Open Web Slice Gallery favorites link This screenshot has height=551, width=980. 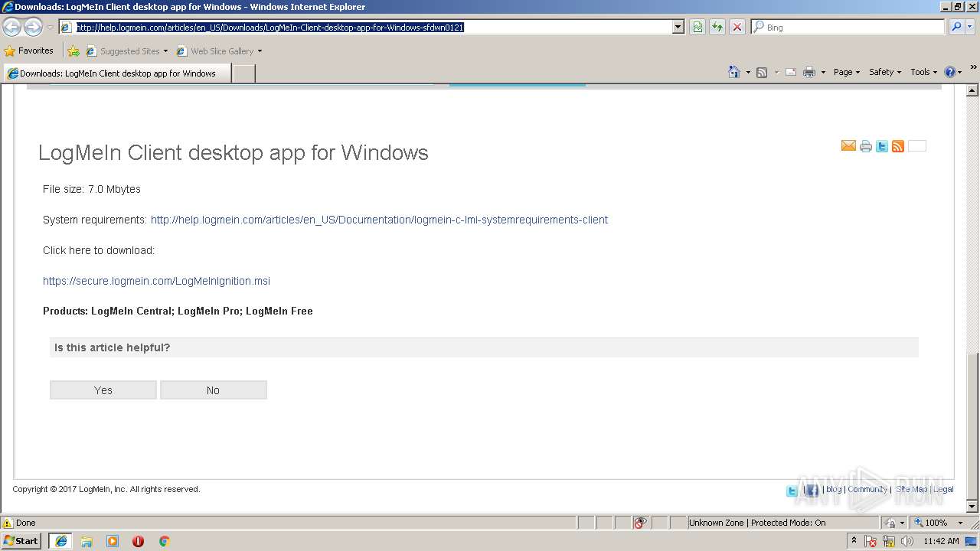[219, 51]
